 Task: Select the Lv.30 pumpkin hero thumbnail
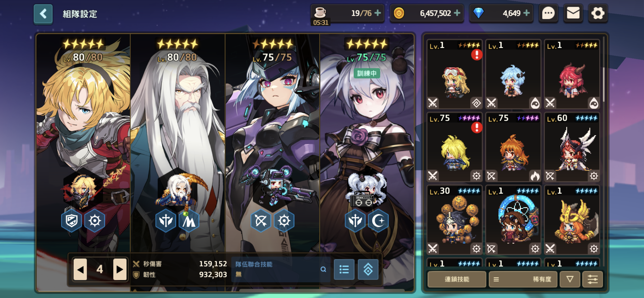click(455, 220)
